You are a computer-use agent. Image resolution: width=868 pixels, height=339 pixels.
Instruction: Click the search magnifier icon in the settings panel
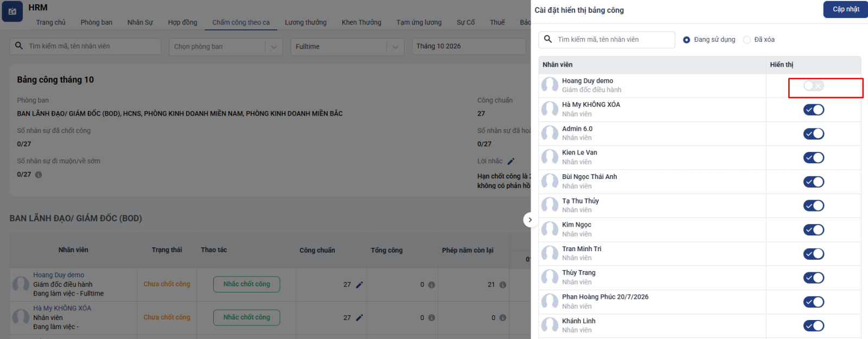pos(548,39)
